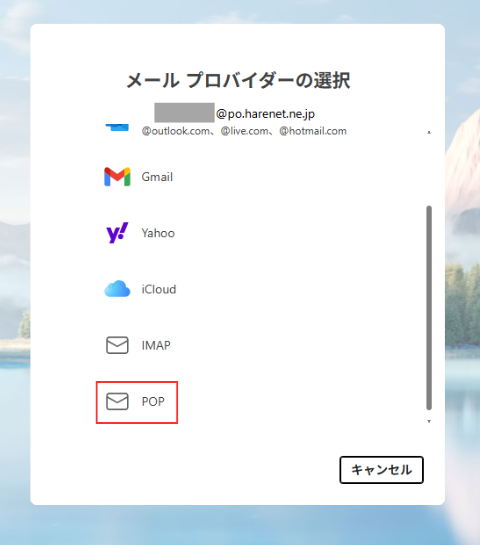Click the scrollbar down arrow

tap(429, 421)
